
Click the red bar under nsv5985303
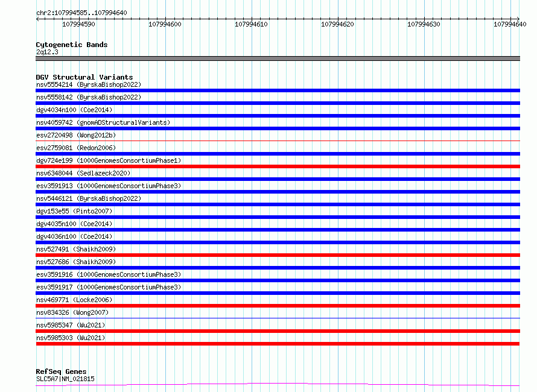click(x=278, y=344)
